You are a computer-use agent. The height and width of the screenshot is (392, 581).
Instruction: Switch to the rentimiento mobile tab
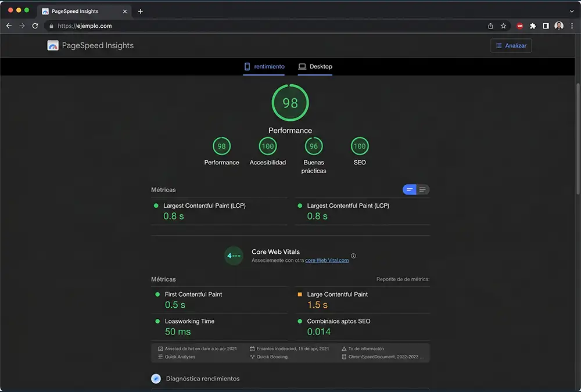264,67
